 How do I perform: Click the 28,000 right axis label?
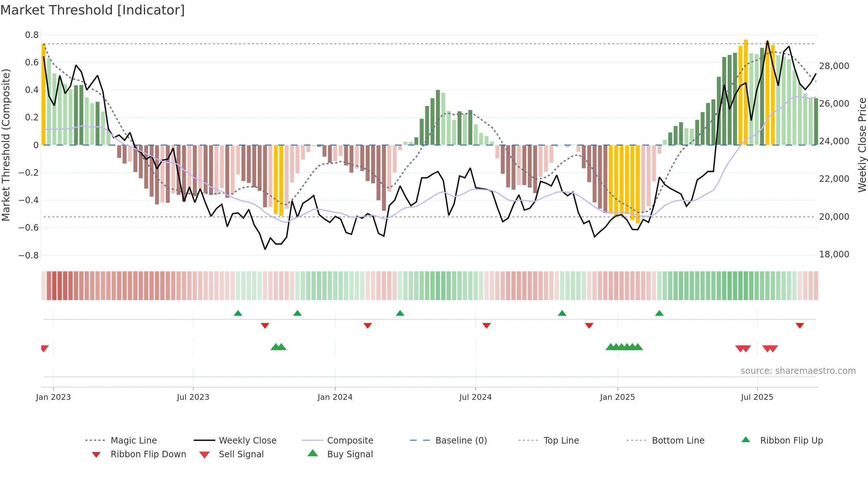834,66
